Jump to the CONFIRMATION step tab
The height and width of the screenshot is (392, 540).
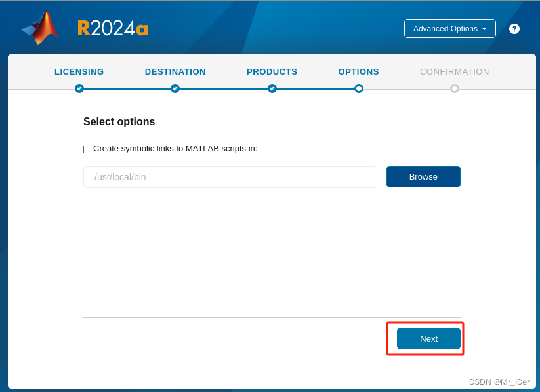coord(454,72)
